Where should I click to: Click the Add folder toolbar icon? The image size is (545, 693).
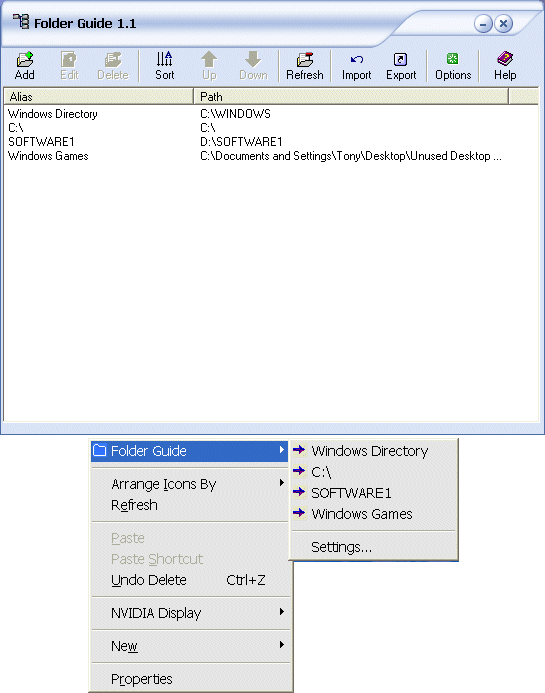click(x=25, y=66)
